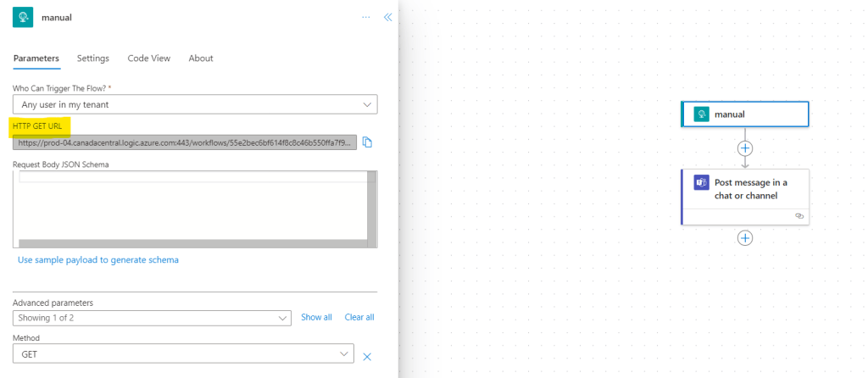
Task: Open the Settings tab
Action: (x=93, y=58)
